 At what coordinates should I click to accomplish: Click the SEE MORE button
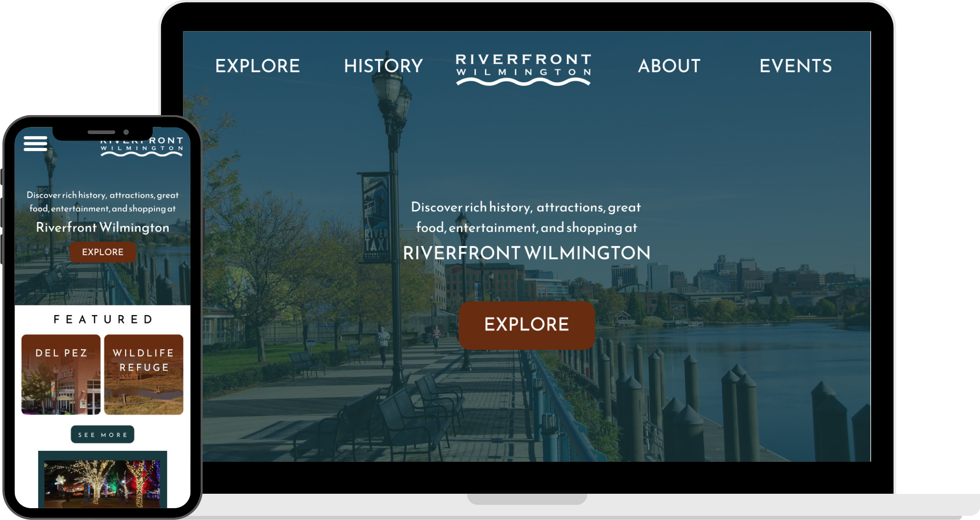[x=102, y=435]
